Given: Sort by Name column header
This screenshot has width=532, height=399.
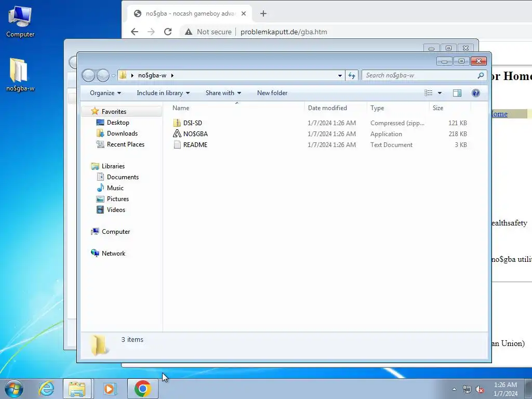Looking at the screenshot, I should tap(237, 108).
